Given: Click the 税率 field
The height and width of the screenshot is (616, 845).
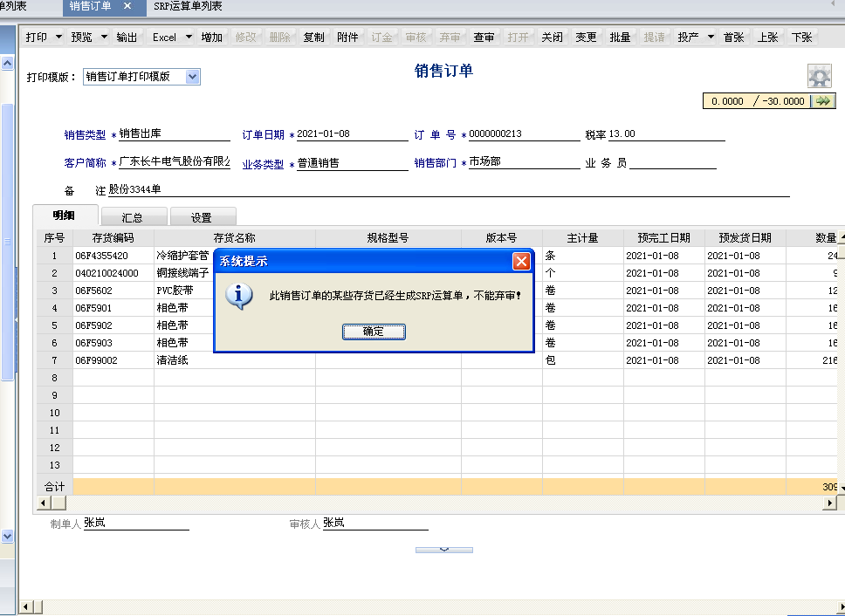Looking at the screenshot, I should [667, 134].
